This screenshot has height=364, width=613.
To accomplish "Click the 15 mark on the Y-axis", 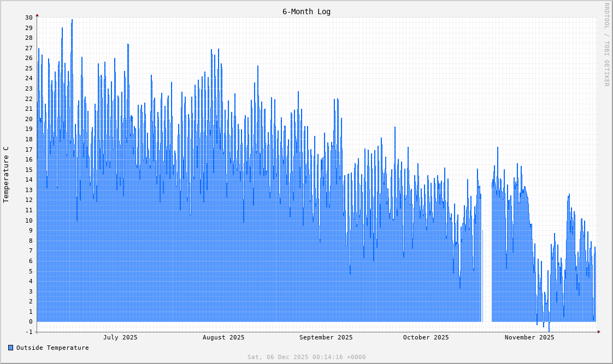I will [29, 169].
